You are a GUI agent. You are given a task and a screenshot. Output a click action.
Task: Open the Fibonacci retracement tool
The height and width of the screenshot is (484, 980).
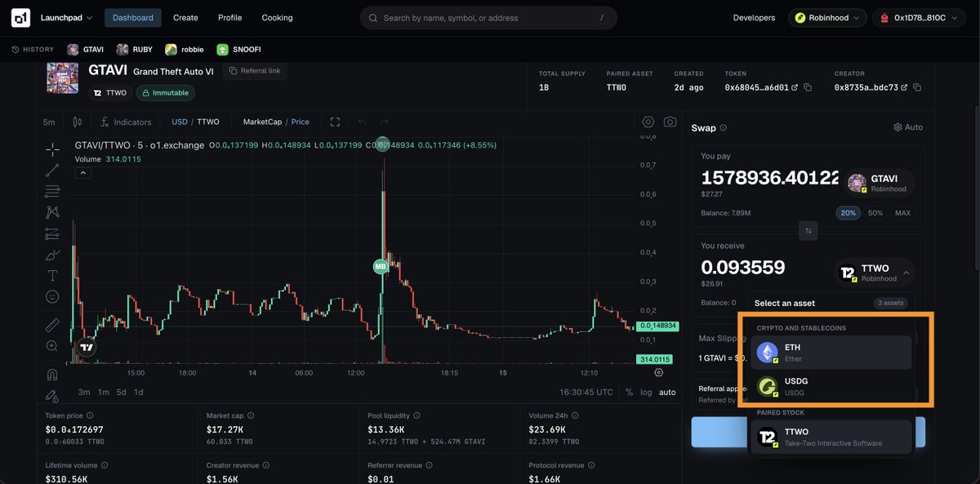coord(52,191)
